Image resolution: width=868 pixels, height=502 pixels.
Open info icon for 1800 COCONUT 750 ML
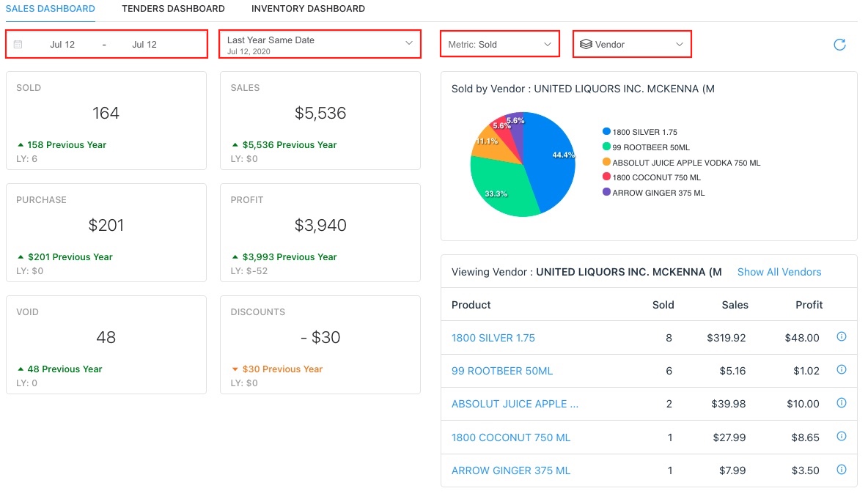842,437
